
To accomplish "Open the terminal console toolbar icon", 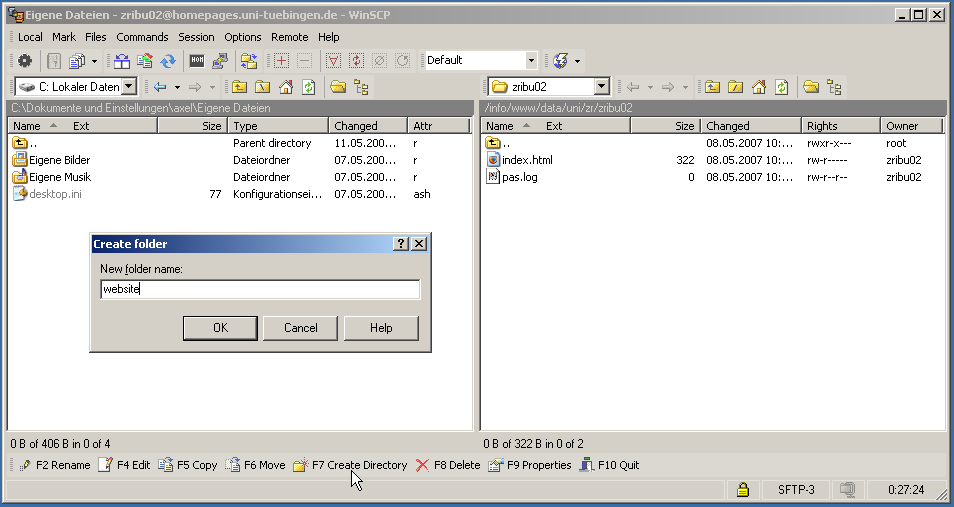I will (x=197, y=60).
